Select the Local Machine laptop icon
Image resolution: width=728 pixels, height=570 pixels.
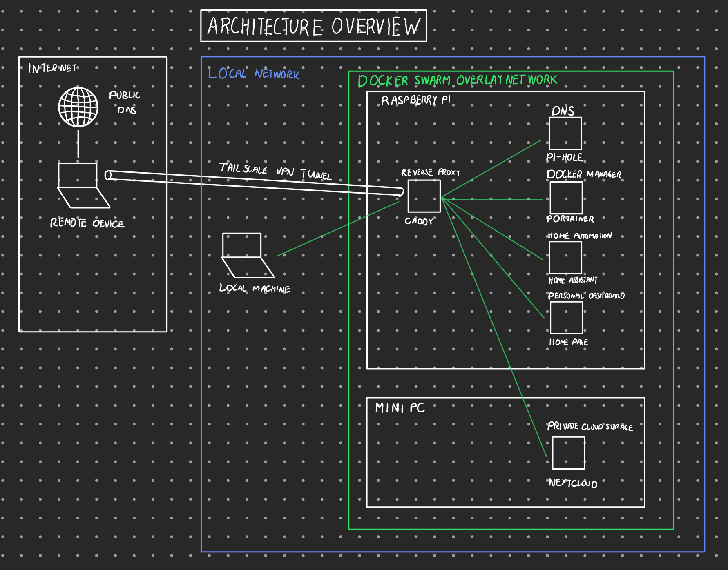(248, 255)
